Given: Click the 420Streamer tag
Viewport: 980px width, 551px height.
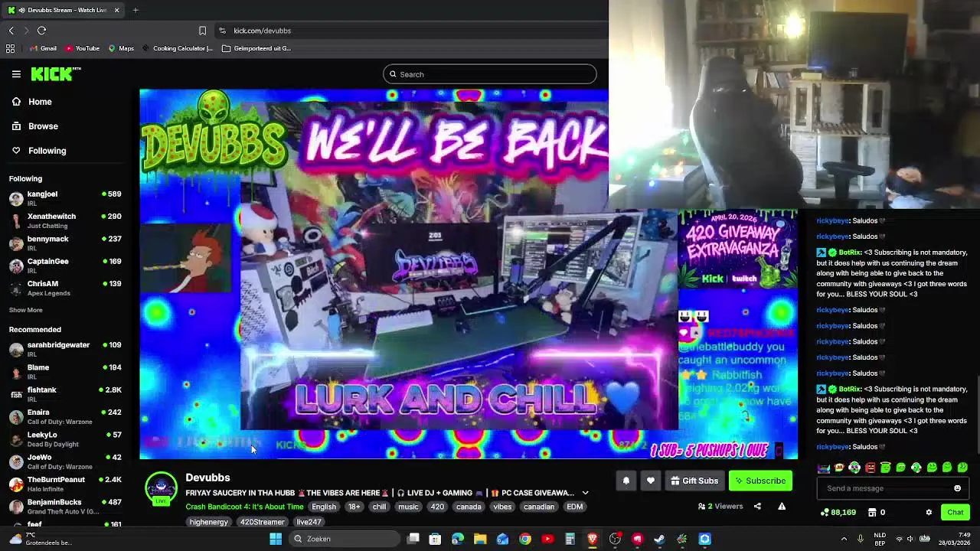Looking at the screenshot, I should click(262, 522).
